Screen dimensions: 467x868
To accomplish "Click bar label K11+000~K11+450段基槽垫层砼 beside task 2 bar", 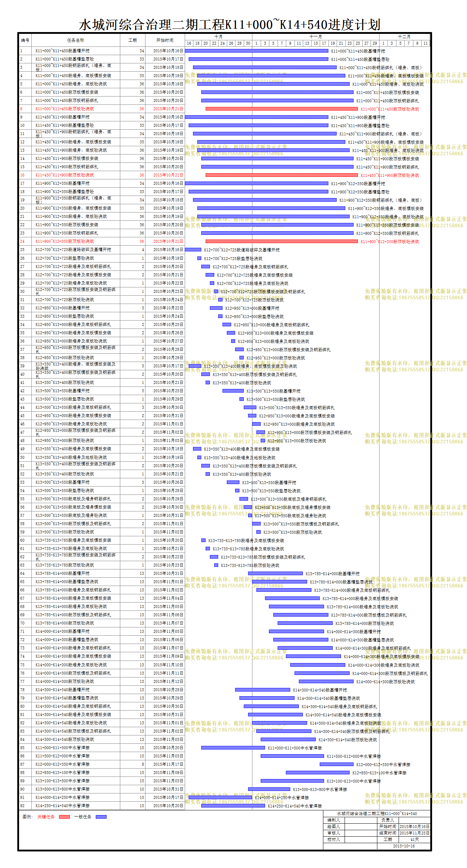I will pyautogui.click(x=360, y=59).
